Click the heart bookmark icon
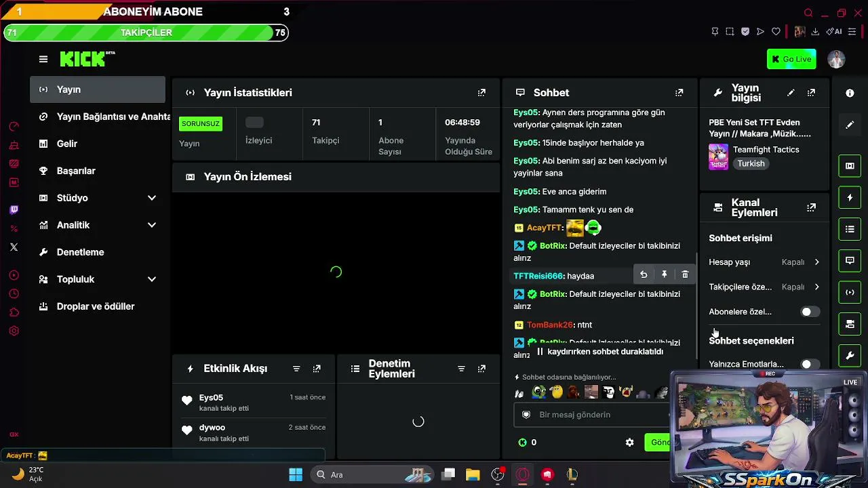The height and width of the screenshot is (488, 868). tap(776, 32)
